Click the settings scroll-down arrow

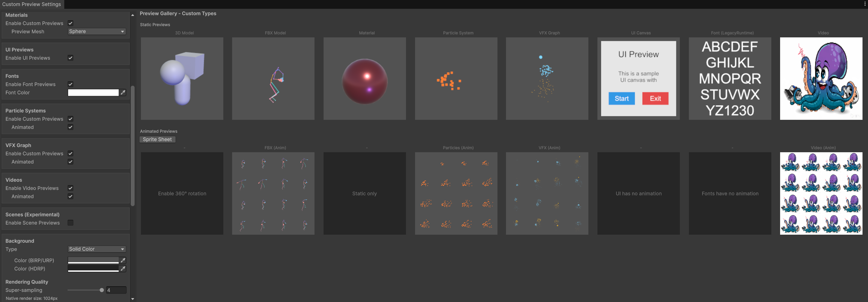coord(132,299)
